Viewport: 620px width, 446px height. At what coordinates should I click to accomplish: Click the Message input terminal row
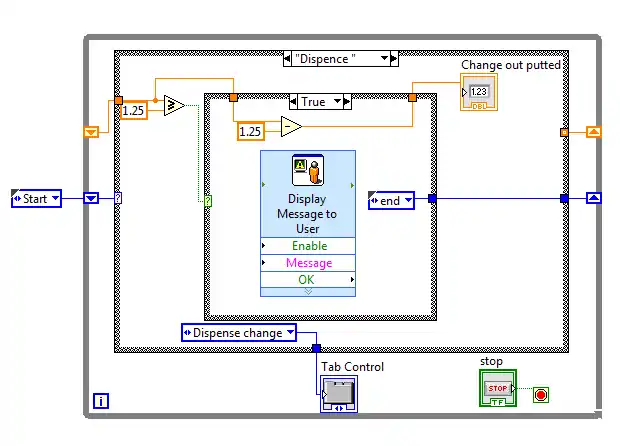[307, 263]
